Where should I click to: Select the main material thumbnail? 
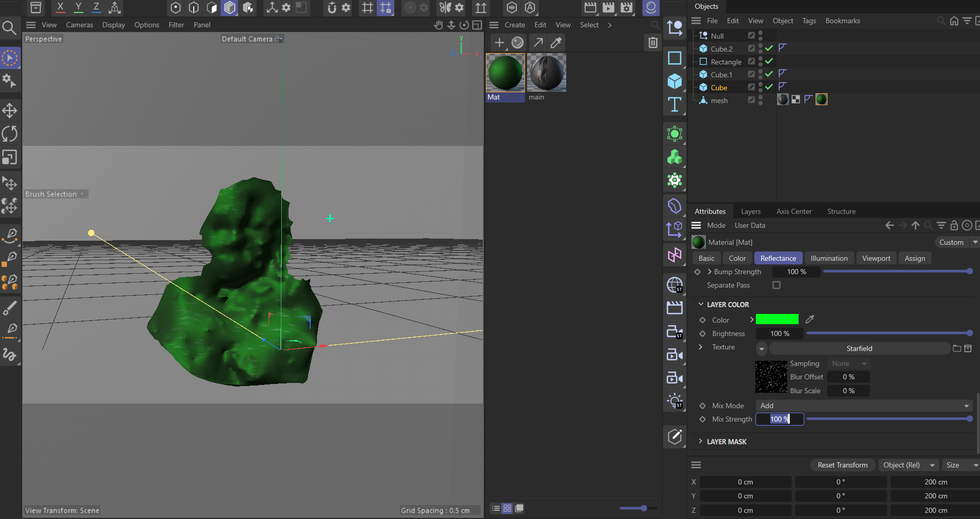(x=546, y=73)
